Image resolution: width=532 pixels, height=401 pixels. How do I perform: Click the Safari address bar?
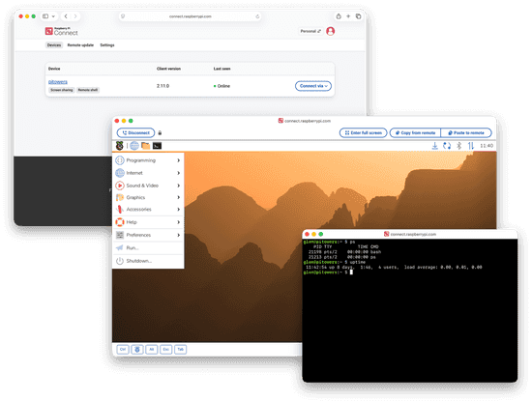tap(190, 16)
